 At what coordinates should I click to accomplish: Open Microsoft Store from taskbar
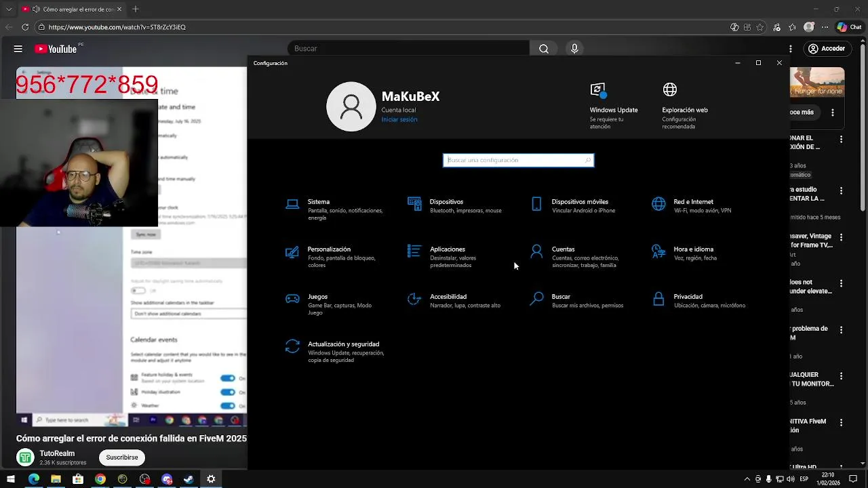pyautogui.click(x=78, y=479)
